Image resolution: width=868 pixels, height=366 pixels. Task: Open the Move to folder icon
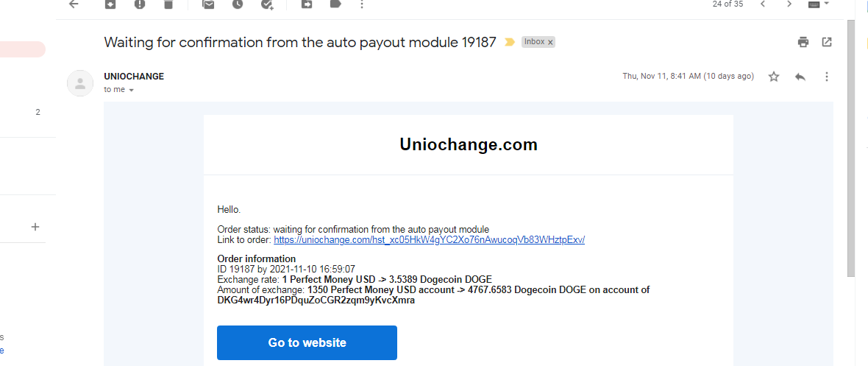[307, 4]
